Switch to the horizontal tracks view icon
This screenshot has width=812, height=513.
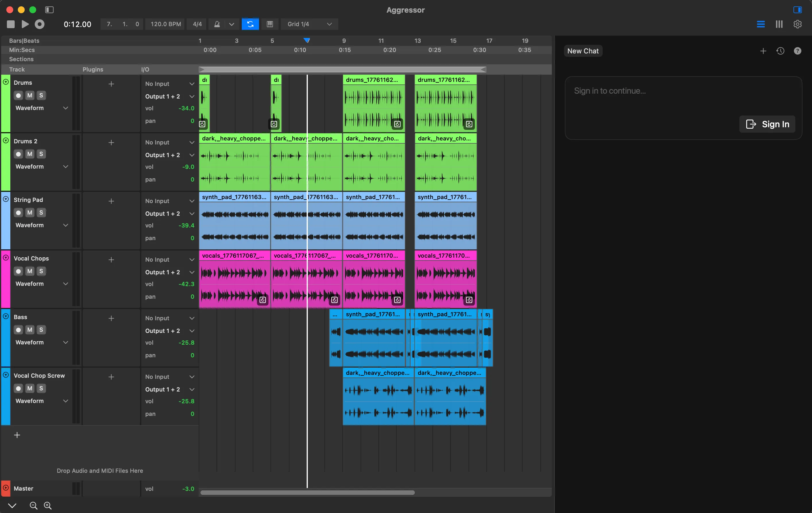point(761,24)
